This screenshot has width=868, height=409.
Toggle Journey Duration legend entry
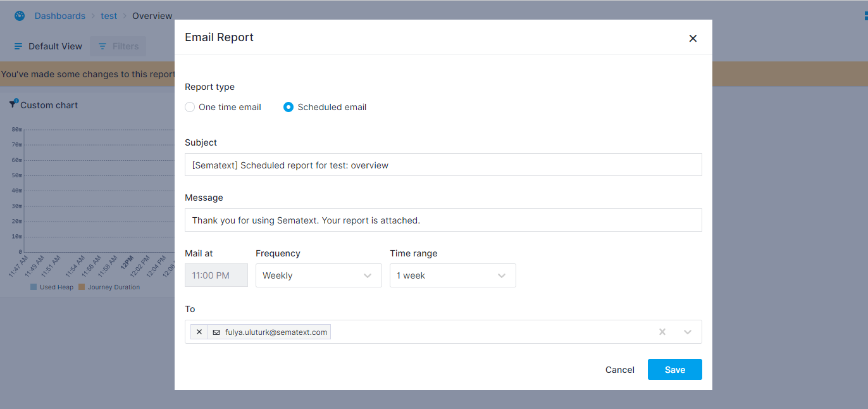[x=109, y=287]
